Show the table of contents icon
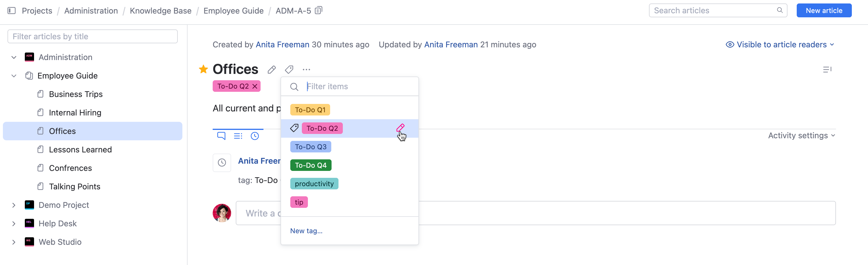 [x=827, y=70]
